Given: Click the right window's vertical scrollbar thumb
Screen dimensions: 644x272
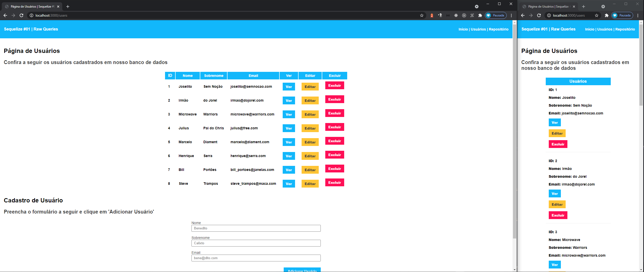Looking at the screenshot, I should (x=641, y=65).
